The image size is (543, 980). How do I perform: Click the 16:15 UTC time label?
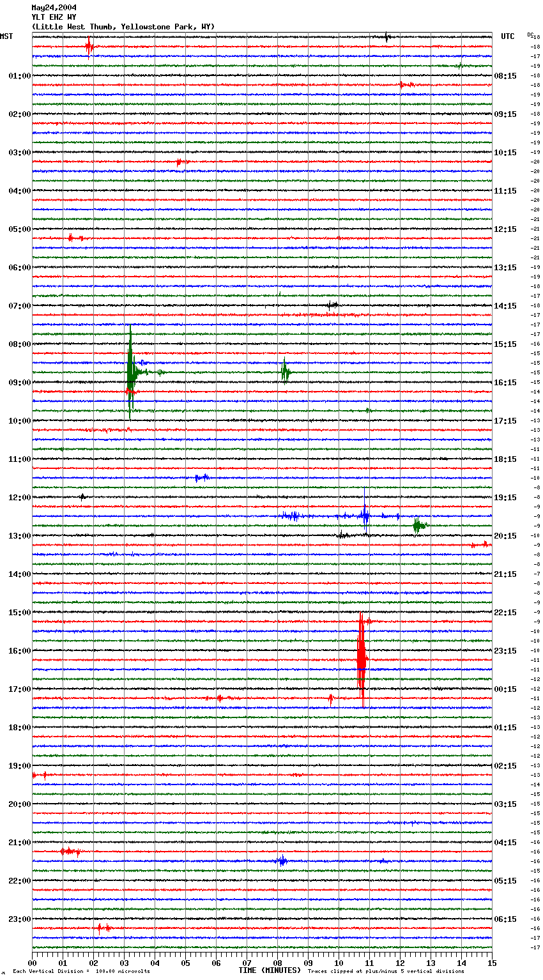505,383
